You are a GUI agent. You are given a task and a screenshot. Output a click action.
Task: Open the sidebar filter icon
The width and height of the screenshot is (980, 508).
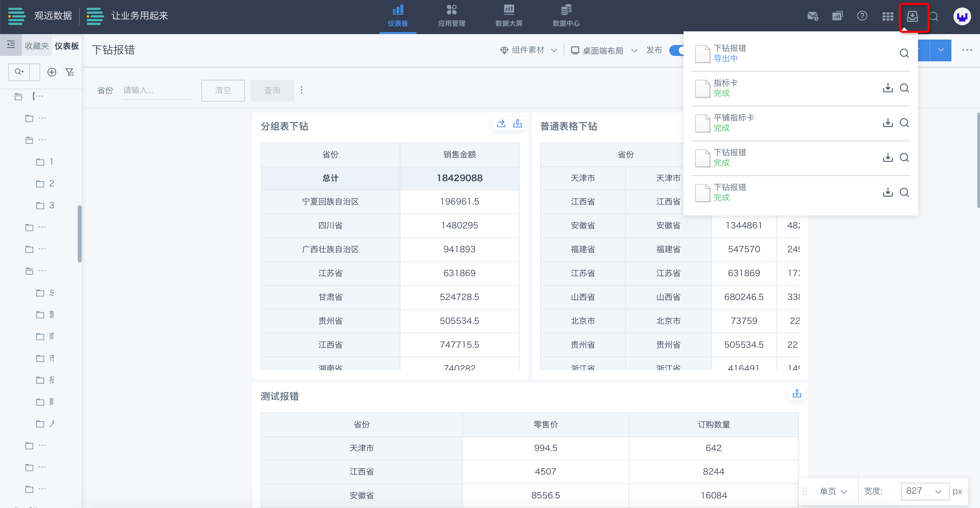[70, 72]
